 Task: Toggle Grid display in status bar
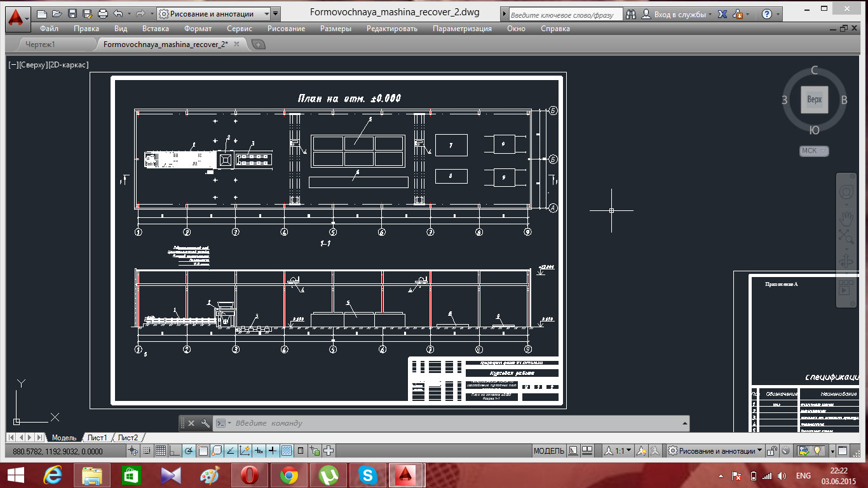(161, 451)
